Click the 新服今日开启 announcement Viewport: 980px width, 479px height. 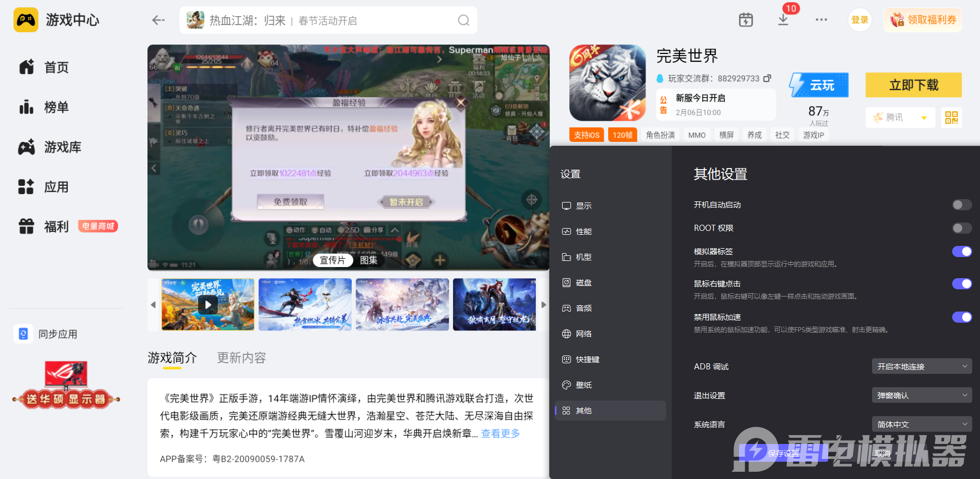coord(716,105)
